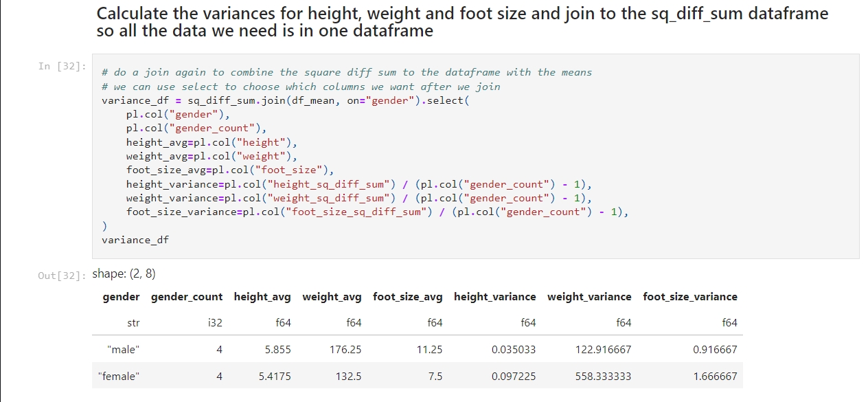This screenshot has width=868, height=402.
Task: Click the gender column header
Action: tap(121, 297)
